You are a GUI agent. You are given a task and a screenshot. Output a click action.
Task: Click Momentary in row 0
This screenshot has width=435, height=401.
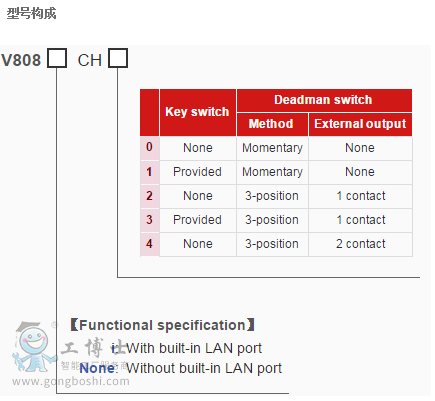point(272,148)
